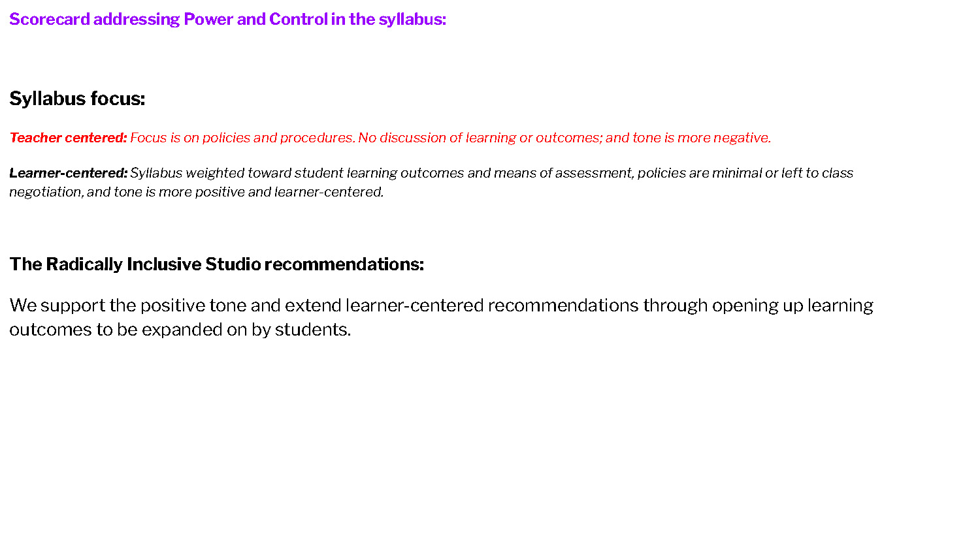Select the bold "Learner-centered:" label
Screen dimensions: 980x551
68,173
